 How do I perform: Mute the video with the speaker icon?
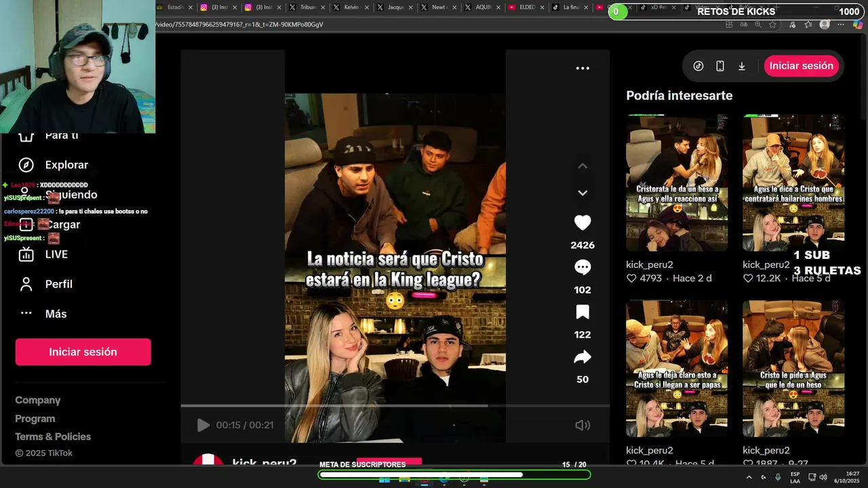click(x=583, y=425)
